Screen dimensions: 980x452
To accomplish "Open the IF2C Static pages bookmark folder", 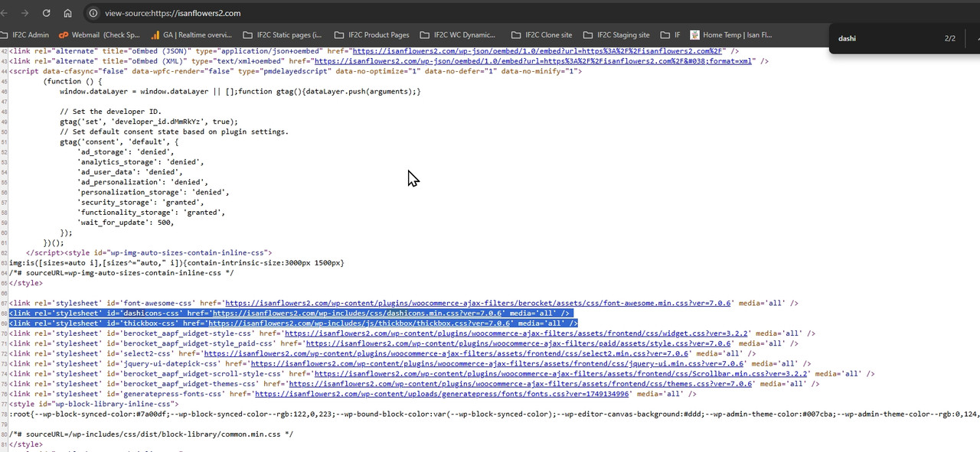I will click(283, 34).
